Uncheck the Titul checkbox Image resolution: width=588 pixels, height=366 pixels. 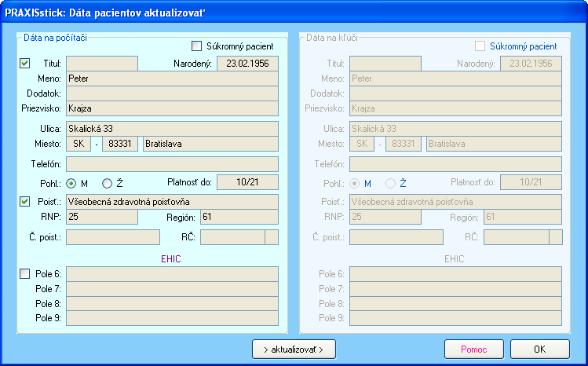tap(24, 64)
